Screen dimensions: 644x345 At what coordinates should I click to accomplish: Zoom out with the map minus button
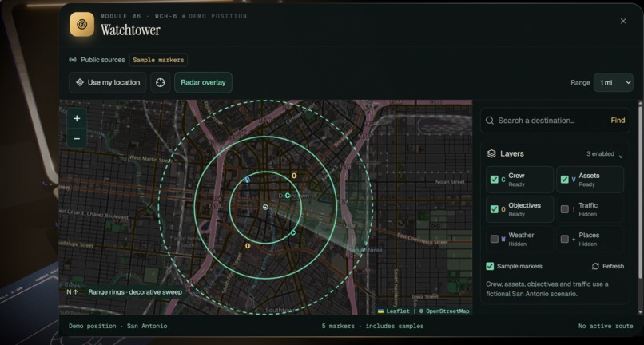77,138
